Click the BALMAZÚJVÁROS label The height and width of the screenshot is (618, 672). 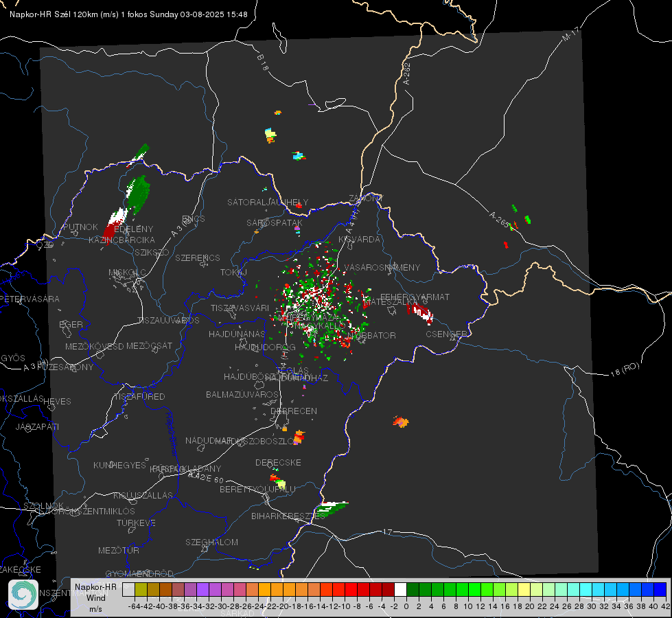coord(242,394)
